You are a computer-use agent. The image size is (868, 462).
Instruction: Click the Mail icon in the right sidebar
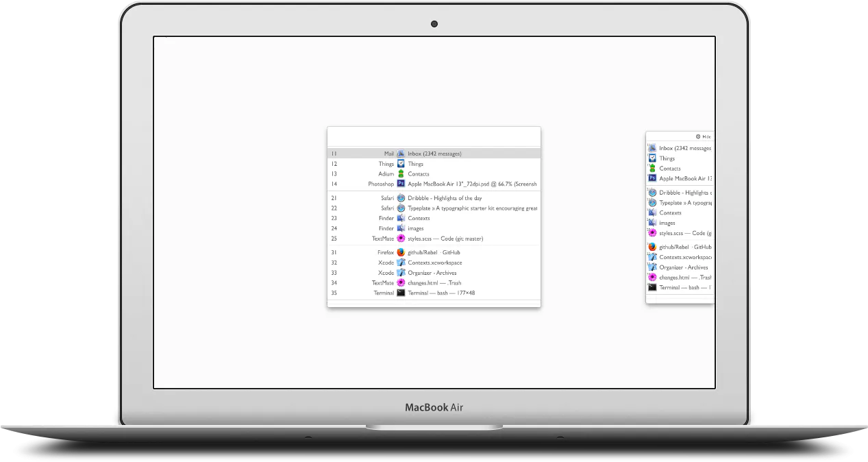coord(652,148)
